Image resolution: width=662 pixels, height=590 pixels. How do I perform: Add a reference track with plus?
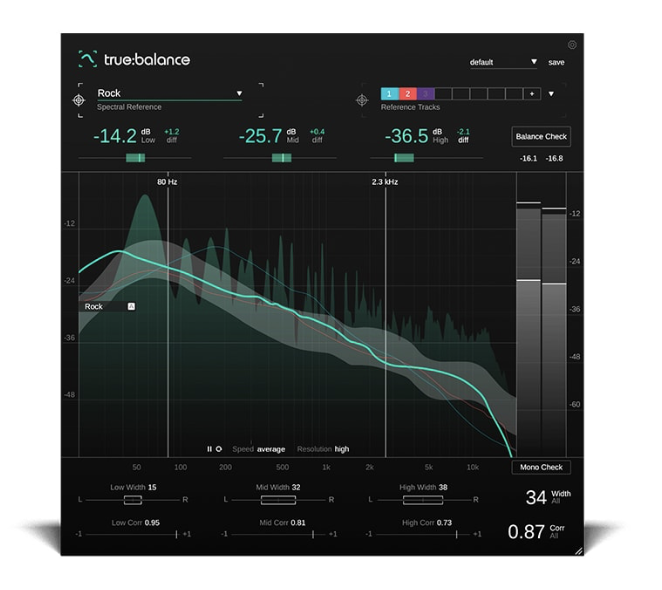tap(532, 94)
